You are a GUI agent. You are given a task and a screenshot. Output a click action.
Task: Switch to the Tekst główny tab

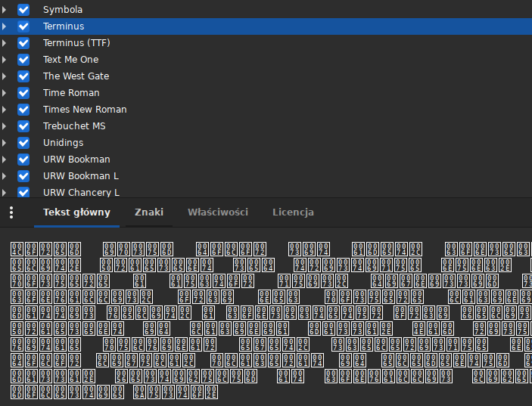pos(76,212)
